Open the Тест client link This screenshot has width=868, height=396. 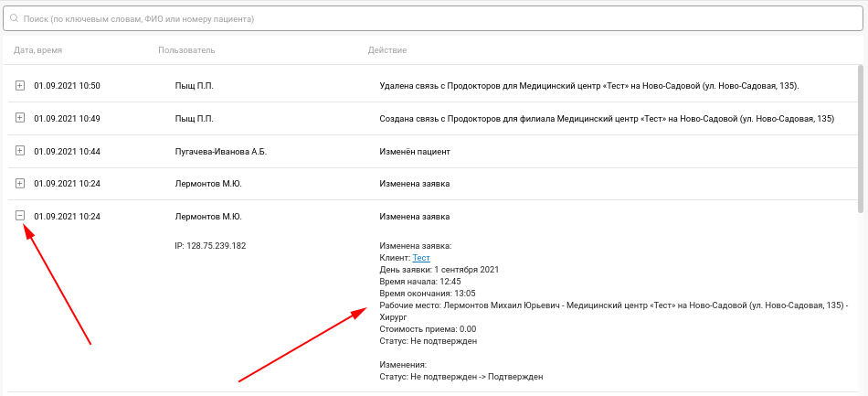tap(421, 258)
